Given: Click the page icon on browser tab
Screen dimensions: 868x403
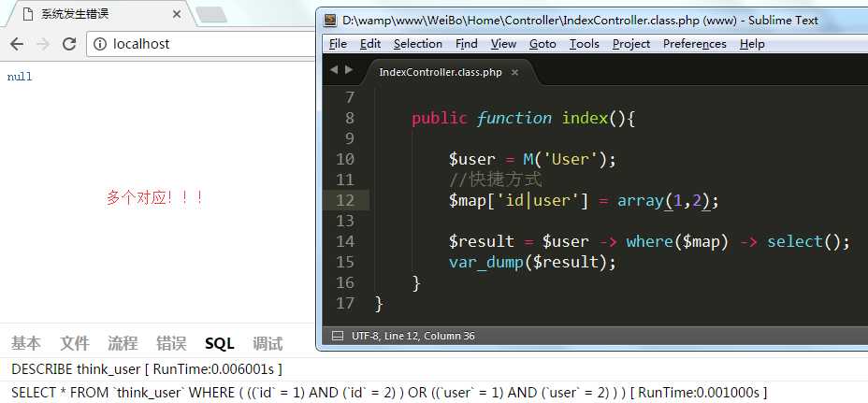Looking at the screenshot, I should (28, 14).
